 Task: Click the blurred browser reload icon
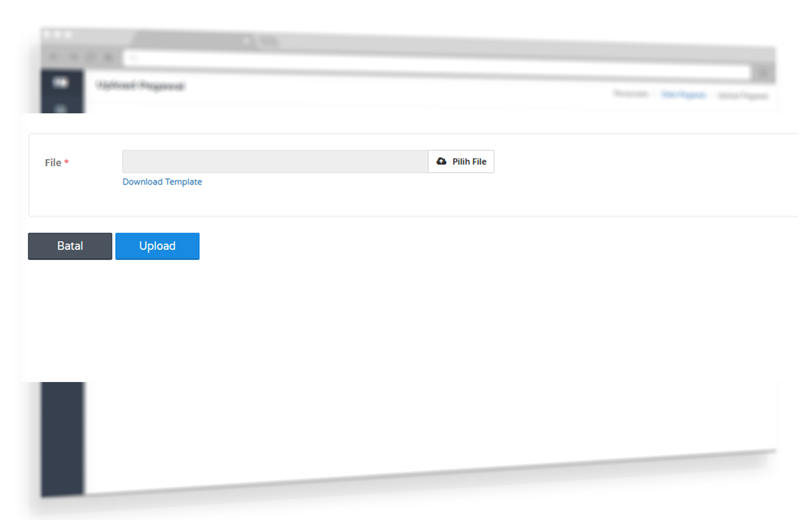(x=91, y=57)
